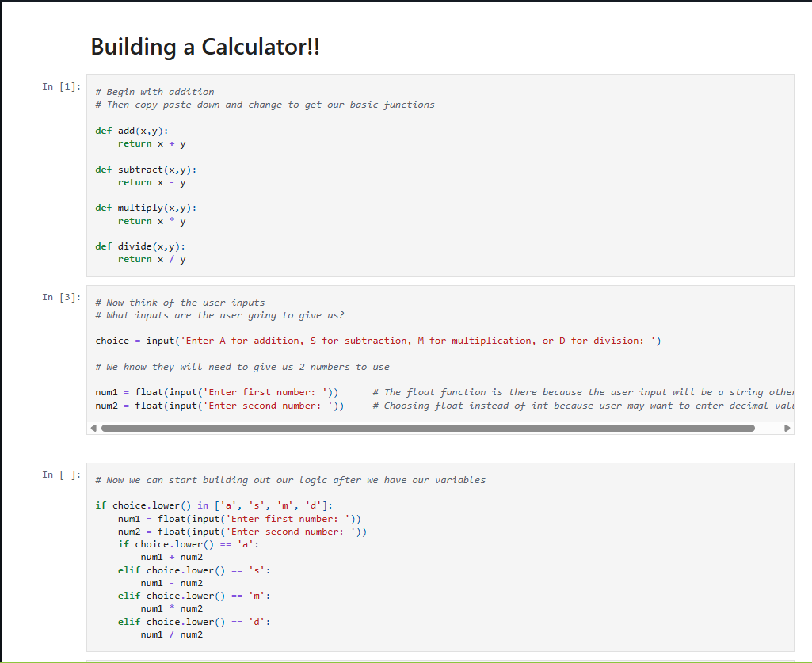Click the indented 'num1 = float(input(' line in last cell
This screenshot has width=812, height=663.
pyautogui.click(x=239, y=519)
